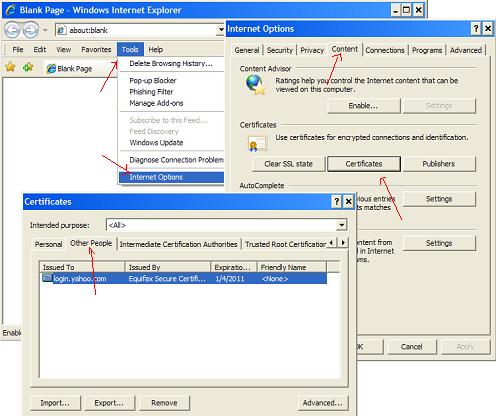496x416 pixels.
Task: Choose Delete Browsing History from Tools
Action: point(171,64)
